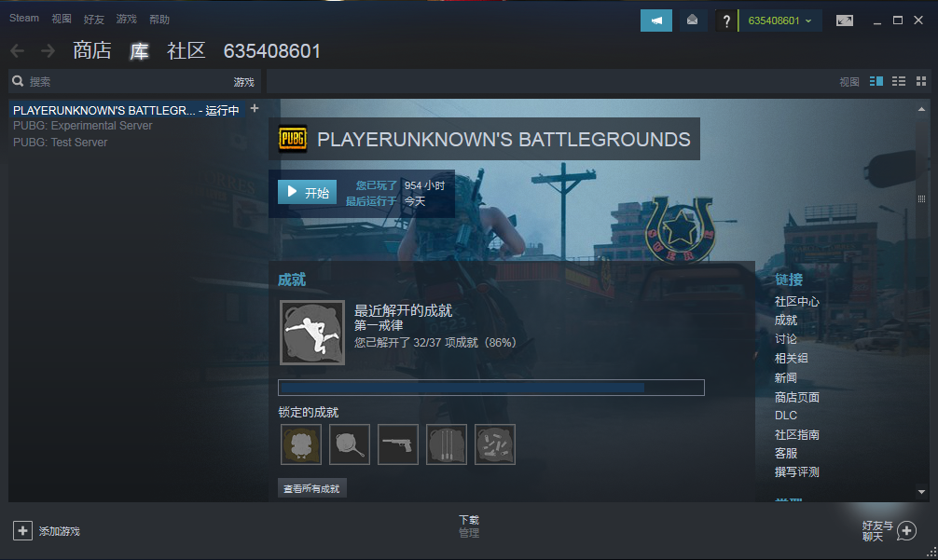Select PUBG: Experimental Server in library
938x560 pixels.
tap(83, 126)
